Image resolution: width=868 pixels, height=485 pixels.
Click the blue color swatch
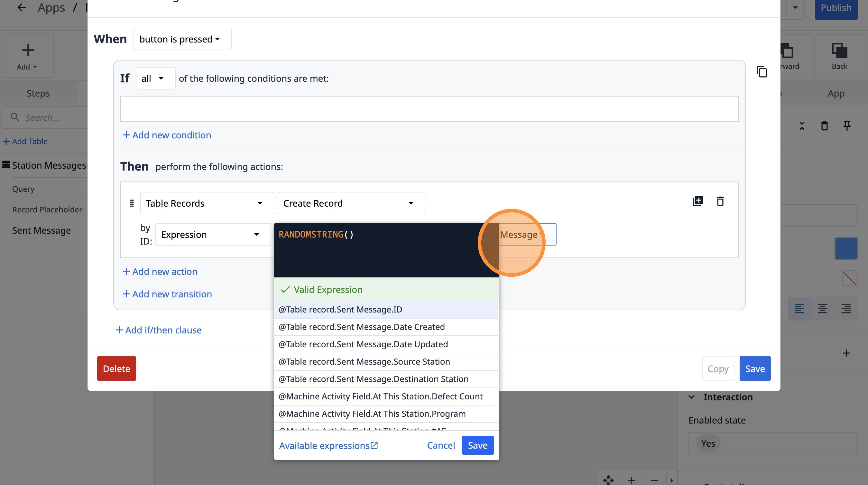click(845, 248)
